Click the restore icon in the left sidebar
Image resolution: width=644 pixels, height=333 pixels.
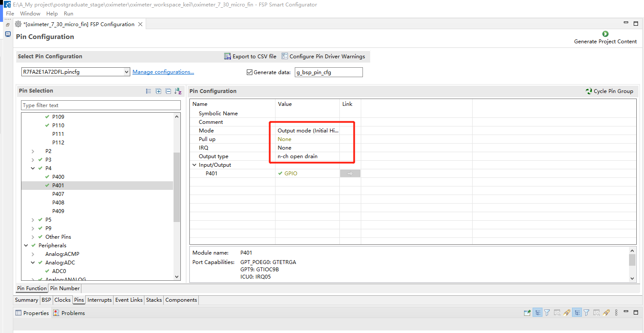click(x=7, y=25)
